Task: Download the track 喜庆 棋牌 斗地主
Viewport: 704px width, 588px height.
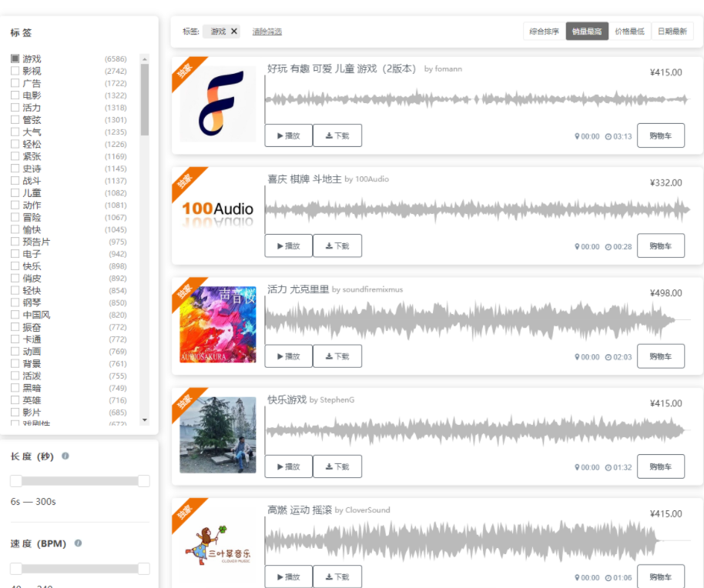Action: (337, 246)
